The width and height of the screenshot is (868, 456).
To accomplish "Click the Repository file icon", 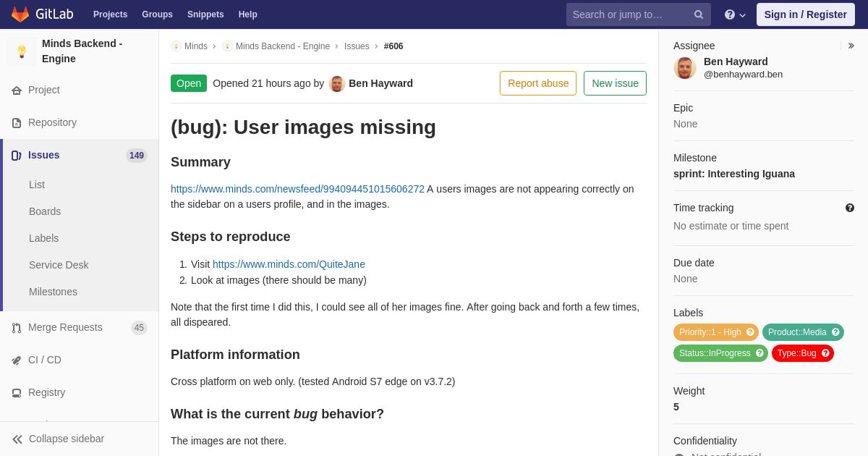I will tap(17, 123).
